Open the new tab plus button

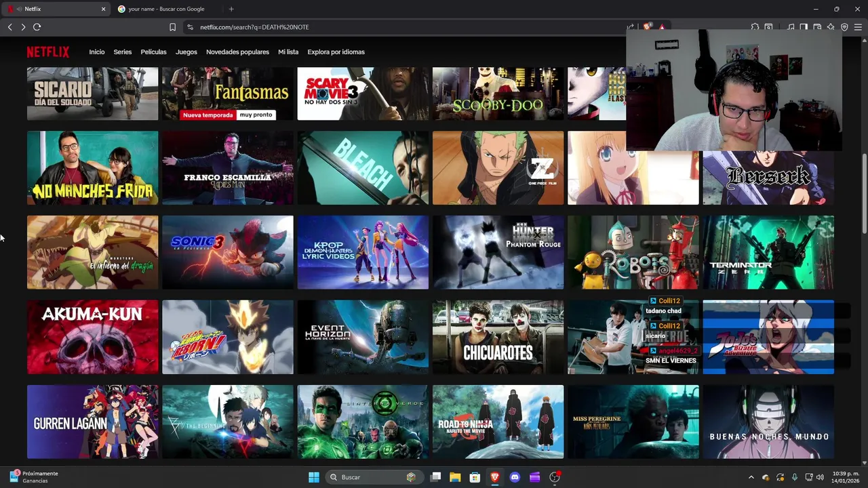231,9
